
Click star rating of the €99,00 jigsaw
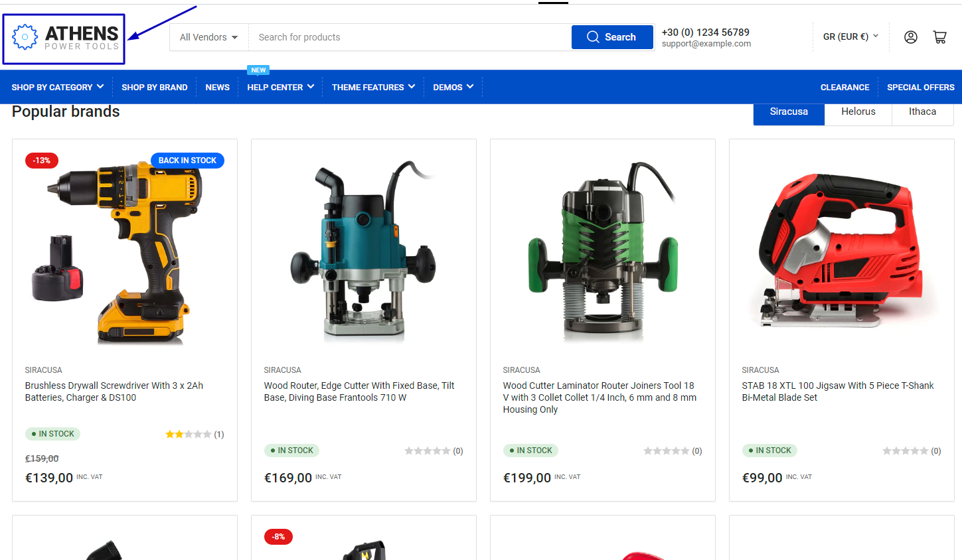[x=906, y=451]
